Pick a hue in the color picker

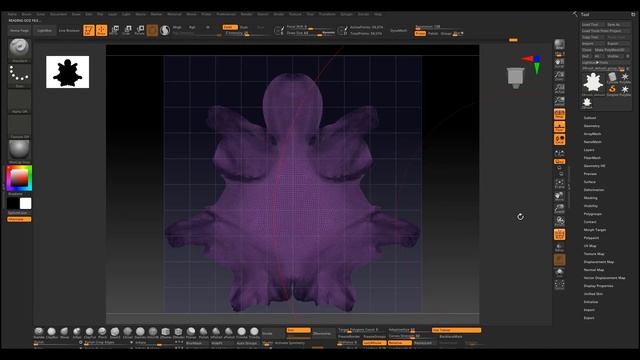coord(19,178)
